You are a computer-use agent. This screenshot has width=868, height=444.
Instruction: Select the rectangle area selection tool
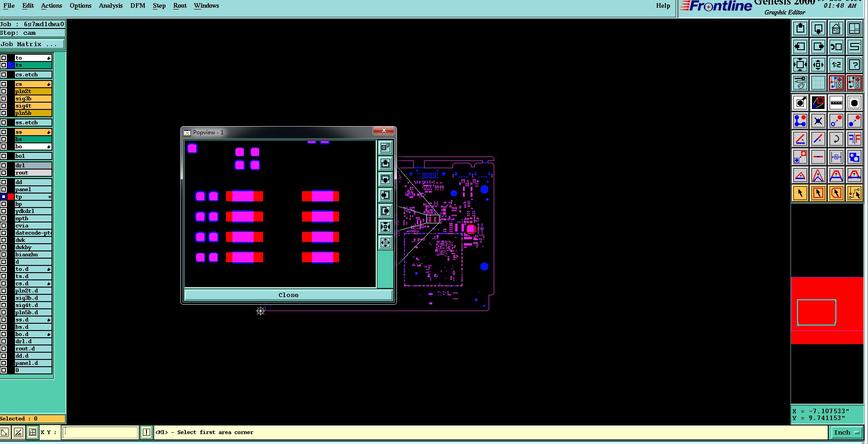point(818,193)
